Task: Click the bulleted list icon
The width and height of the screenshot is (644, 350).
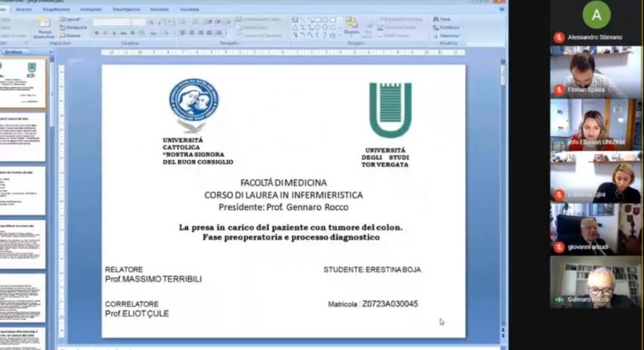Action: click(184, 22)
